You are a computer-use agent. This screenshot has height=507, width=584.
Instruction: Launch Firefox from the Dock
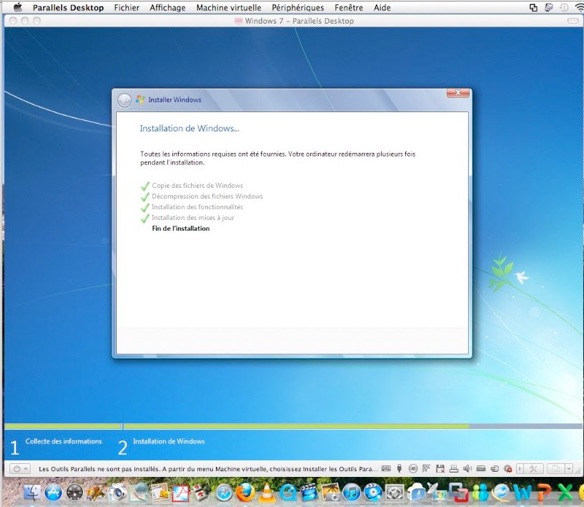(x=245, y=492)
